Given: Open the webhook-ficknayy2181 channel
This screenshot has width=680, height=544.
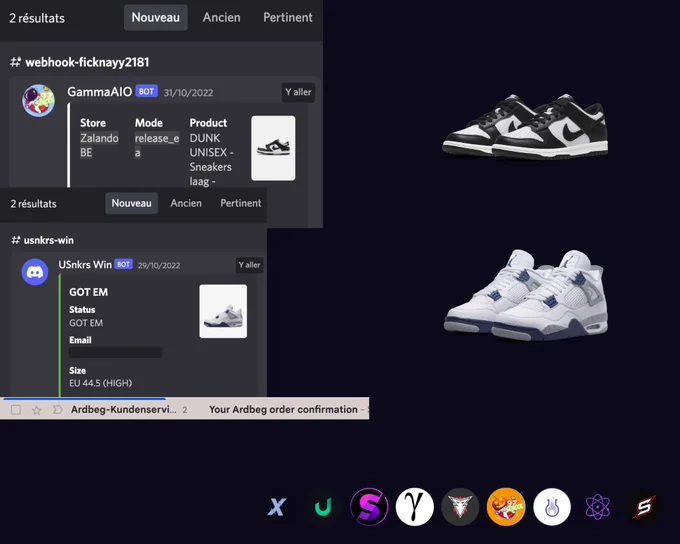Looking at the screenshot, I should point(87,62).
